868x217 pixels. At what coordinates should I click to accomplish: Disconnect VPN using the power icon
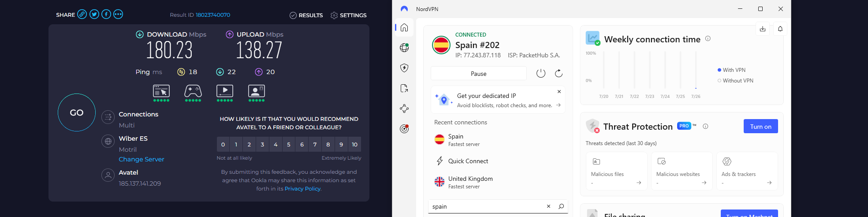pyautogui.click(x=541, y=74)
